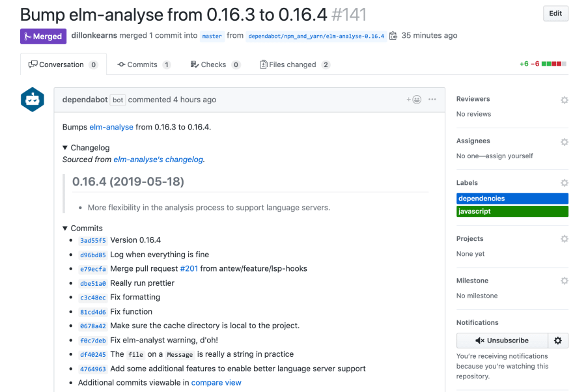
Task: Open the Labels gear settings
Action: tap(565, 183)
